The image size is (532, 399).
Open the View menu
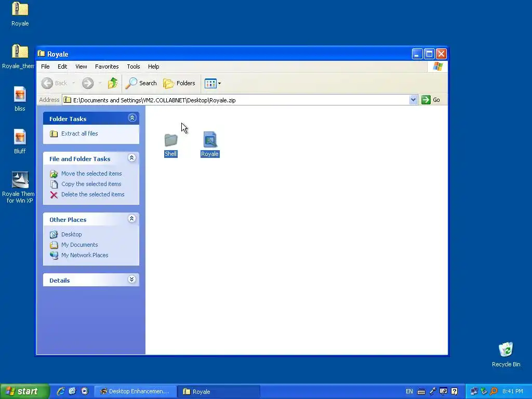click(81, 66)
